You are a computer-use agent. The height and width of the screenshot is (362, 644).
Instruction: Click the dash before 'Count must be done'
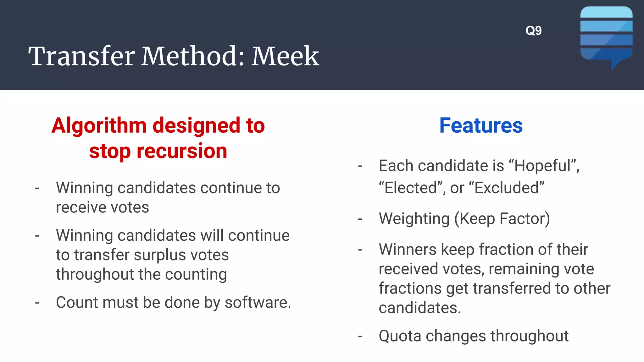pyautogui.click(x=37, y=303)
